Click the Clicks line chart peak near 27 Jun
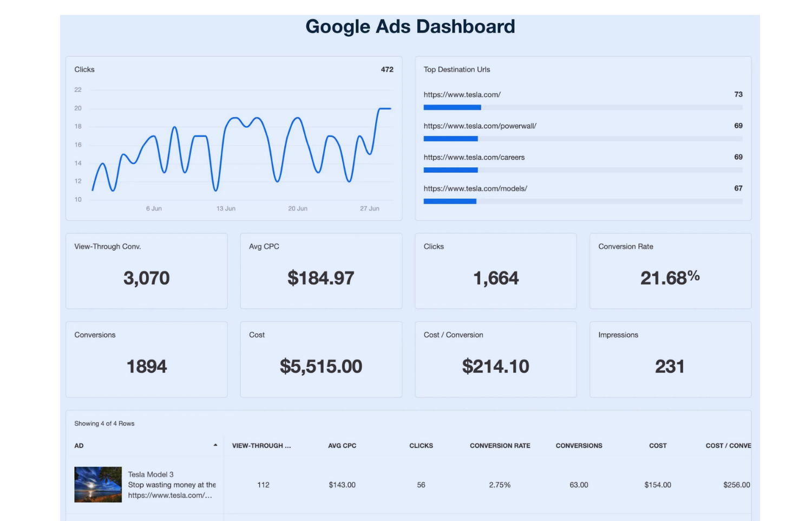Image resolution: width=812 pixels, height=521 pixels. tap(384, 109)
